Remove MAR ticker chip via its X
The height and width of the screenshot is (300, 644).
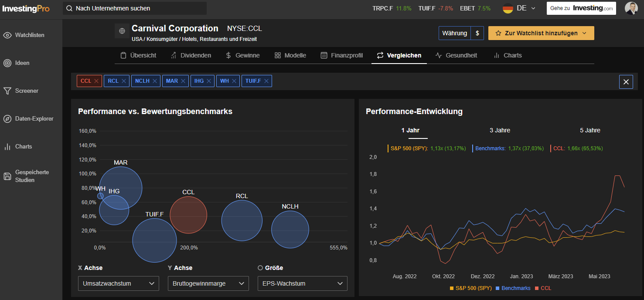(183, 81)
